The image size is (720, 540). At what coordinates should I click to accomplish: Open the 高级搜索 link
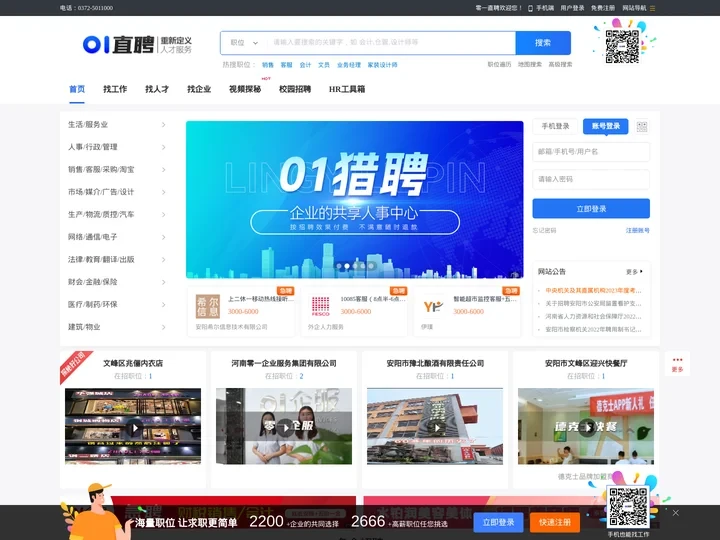[560, 65]
